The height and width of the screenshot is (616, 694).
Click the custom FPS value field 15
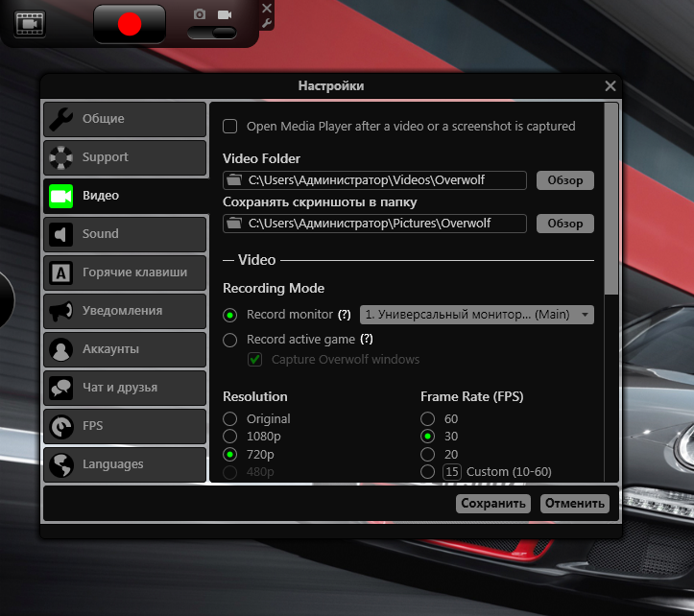coord(452,472)
